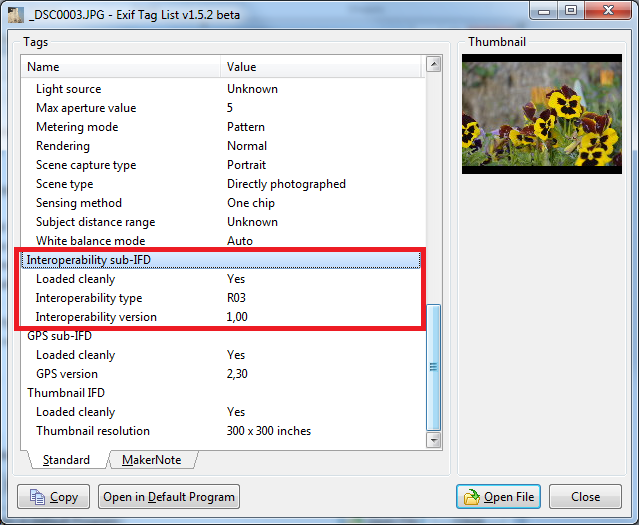This screenshot has width=639, height=525.
Task: Click the application icon in title bar
Action: click(16, 15)
